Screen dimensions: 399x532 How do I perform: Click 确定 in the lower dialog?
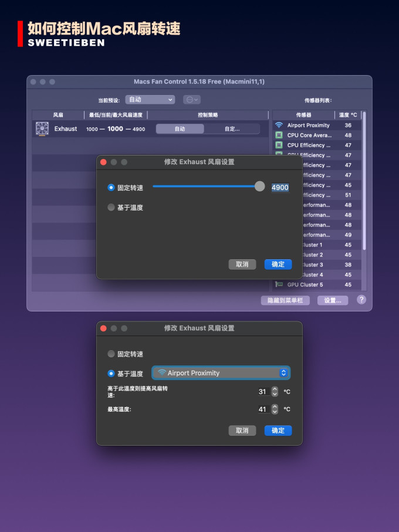point(278,431)
